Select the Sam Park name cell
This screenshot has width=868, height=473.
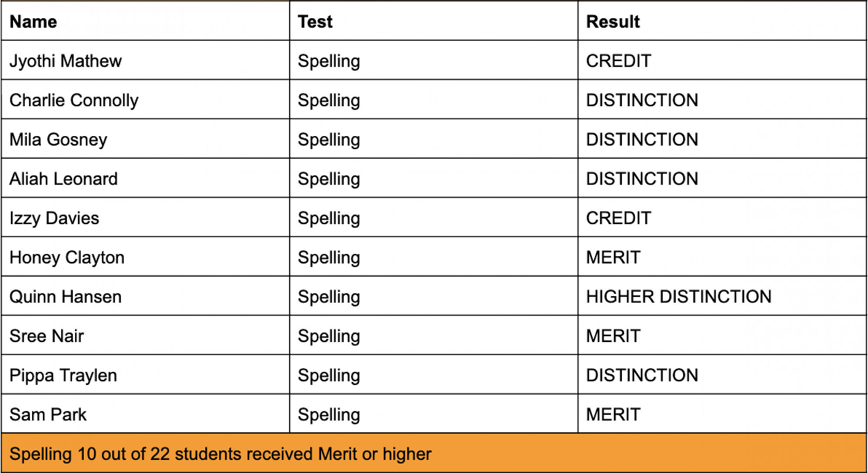(x=48, y=414)
